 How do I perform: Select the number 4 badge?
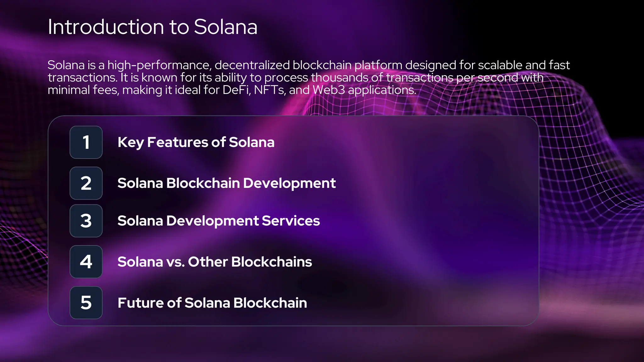86,262
